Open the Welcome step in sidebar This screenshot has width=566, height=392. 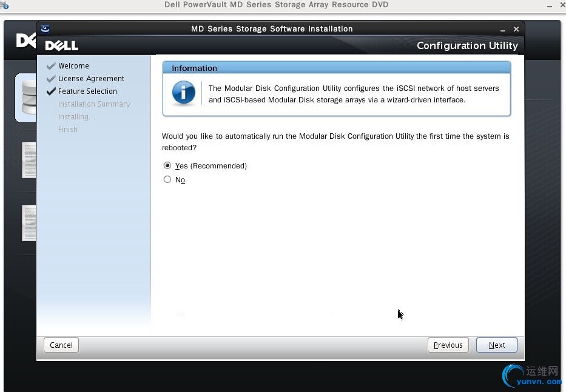[x=73, y=66]
